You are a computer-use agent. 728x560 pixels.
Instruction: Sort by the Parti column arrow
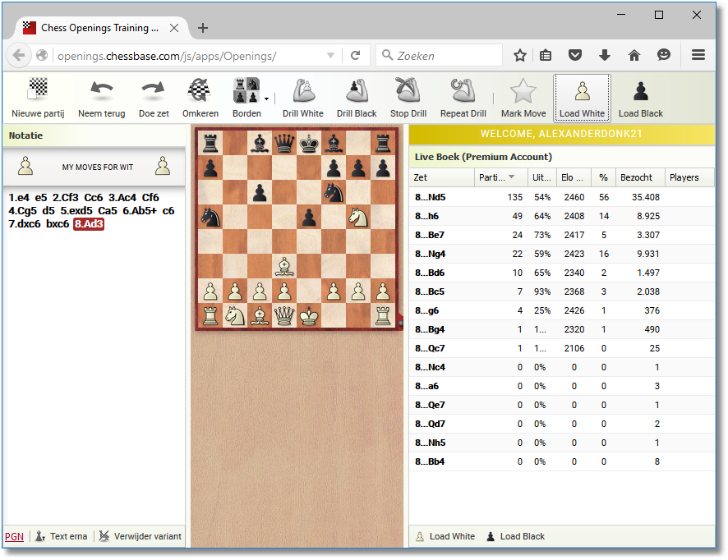pos(513,177)
